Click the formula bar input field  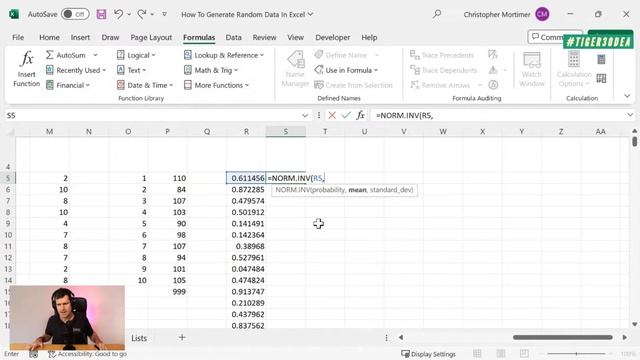[x=498, y=116]
